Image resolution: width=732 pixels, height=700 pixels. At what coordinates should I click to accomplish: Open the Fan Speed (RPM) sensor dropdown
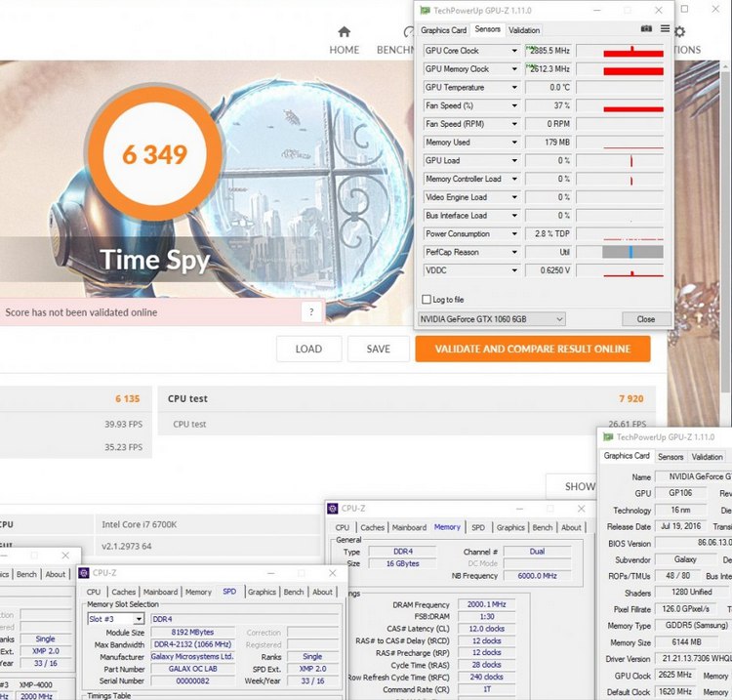(514, 124)
